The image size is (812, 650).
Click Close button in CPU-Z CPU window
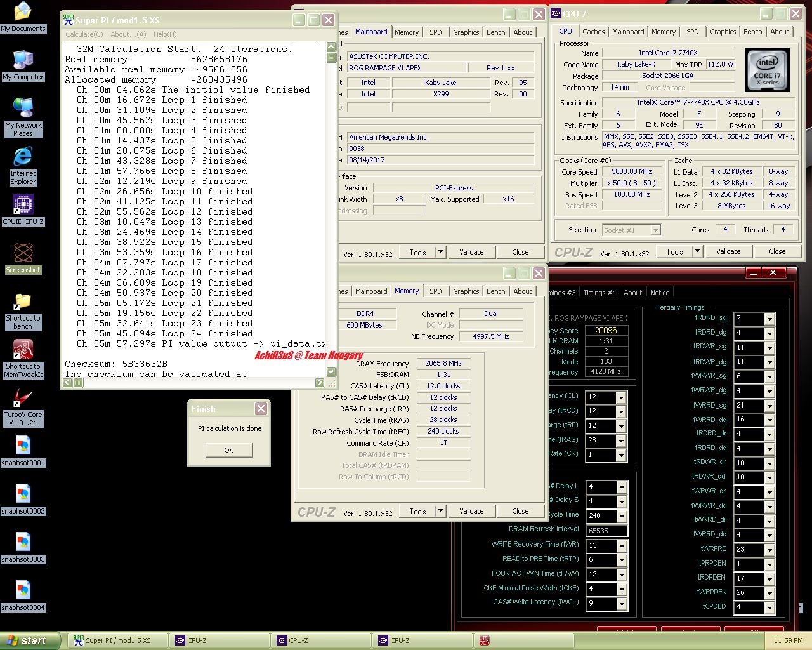[777, 251]
